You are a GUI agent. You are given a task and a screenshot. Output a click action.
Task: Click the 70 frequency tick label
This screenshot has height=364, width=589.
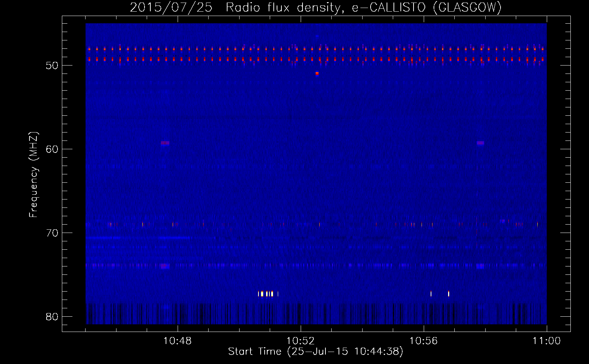52,233
